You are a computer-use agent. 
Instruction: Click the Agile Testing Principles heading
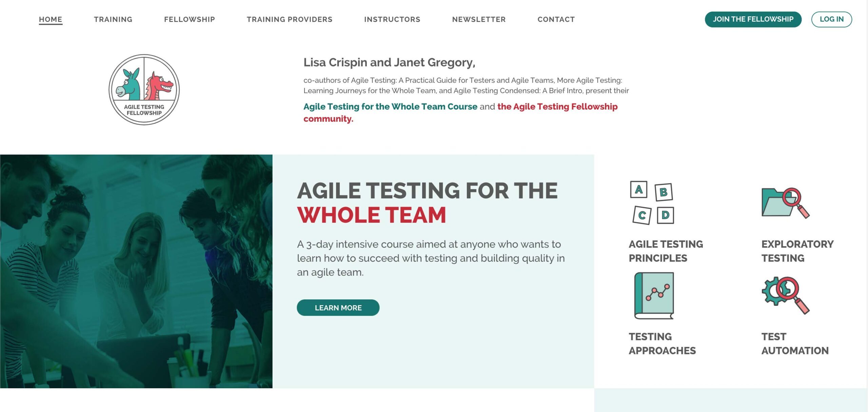click(666, 251)
